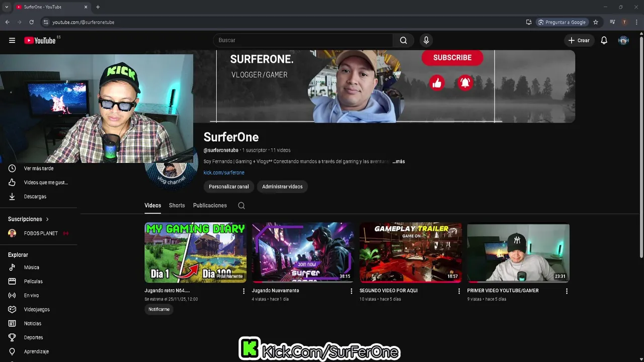Bookmark this page with star icon
This screenshot has height=362, width=644.
(596, 22)
